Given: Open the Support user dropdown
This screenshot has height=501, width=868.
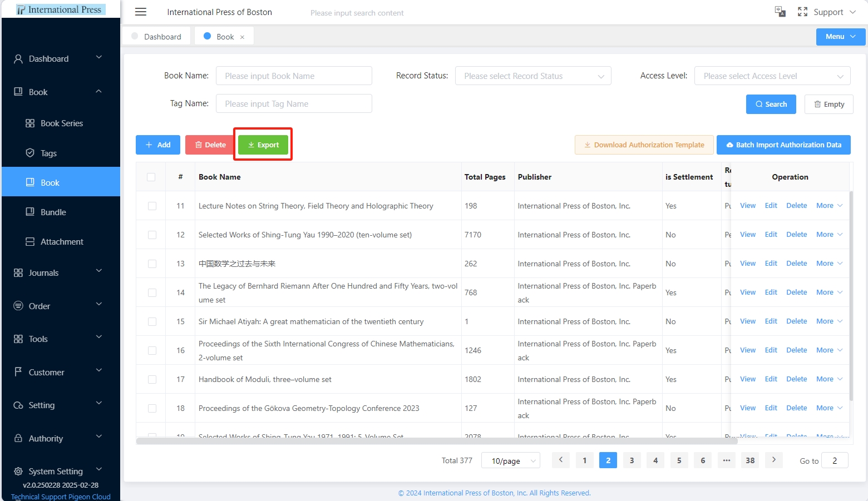Looking at the screenshot, I should click(x=835, y=12).
